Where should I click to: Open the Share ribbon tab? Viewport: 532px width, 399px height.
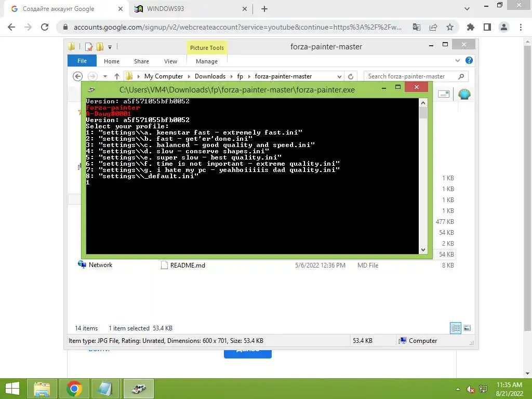click(141, 61)
